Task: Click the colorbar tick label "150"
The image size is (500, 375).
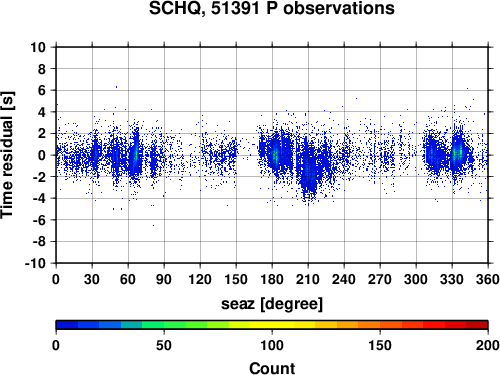Action: (380, 345)
